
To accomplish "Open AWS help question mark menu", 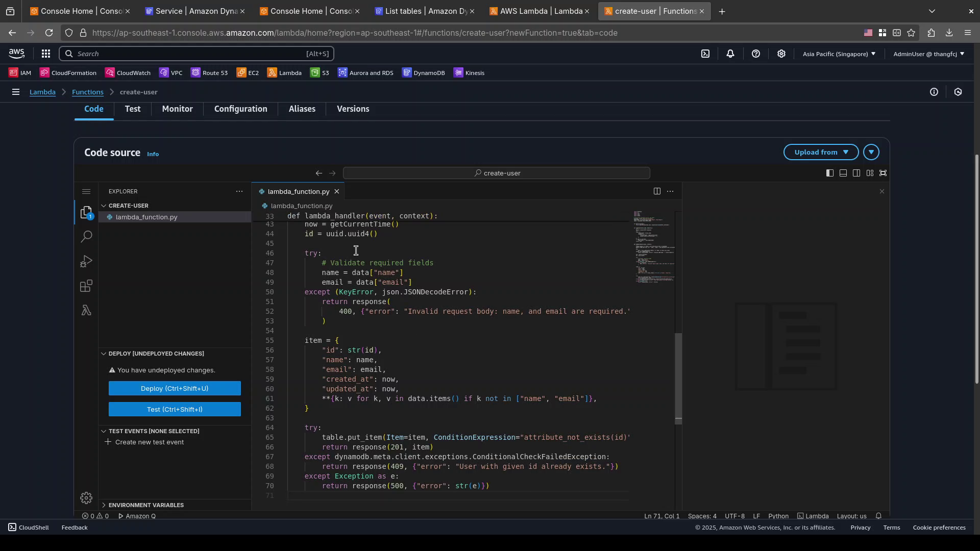I will click(756, 54).
